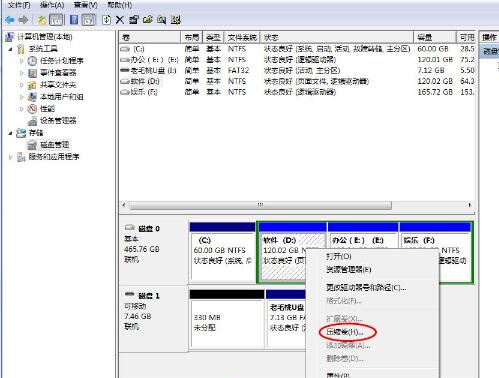Select the 办公 (E:) partition block
The width and height of the screenshot is (499, 378).
pyautogui.click(x=363, y=240)
